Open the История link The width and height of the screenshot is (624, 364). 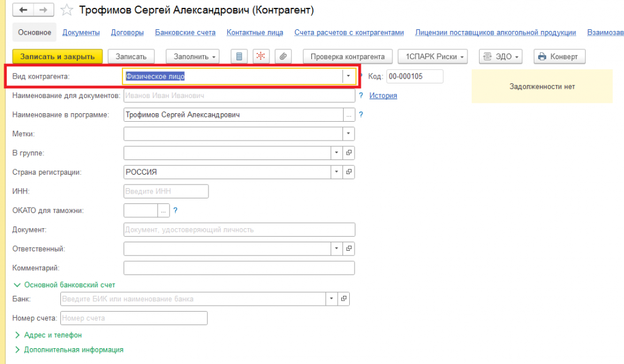tap(383, 96)
